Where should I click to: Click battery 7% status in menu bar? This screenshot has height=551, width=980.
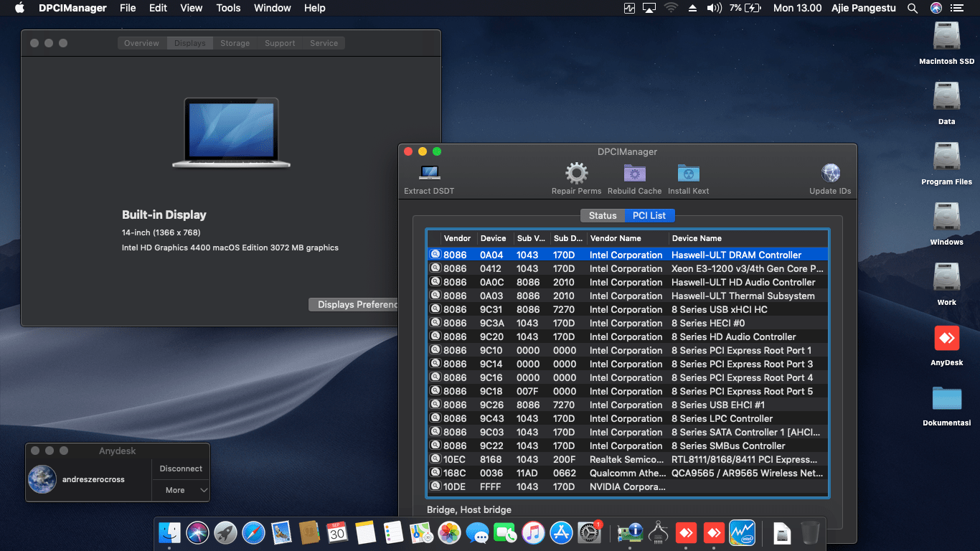coord(745,8)
